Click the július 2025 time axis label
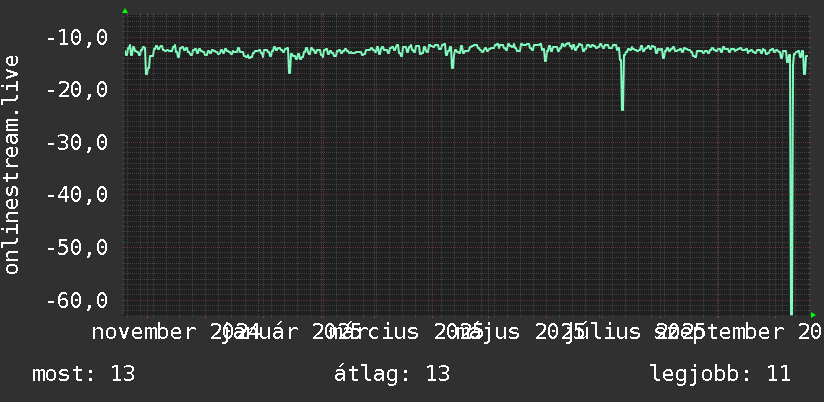The image size is (824, 402). click(634, 332)
